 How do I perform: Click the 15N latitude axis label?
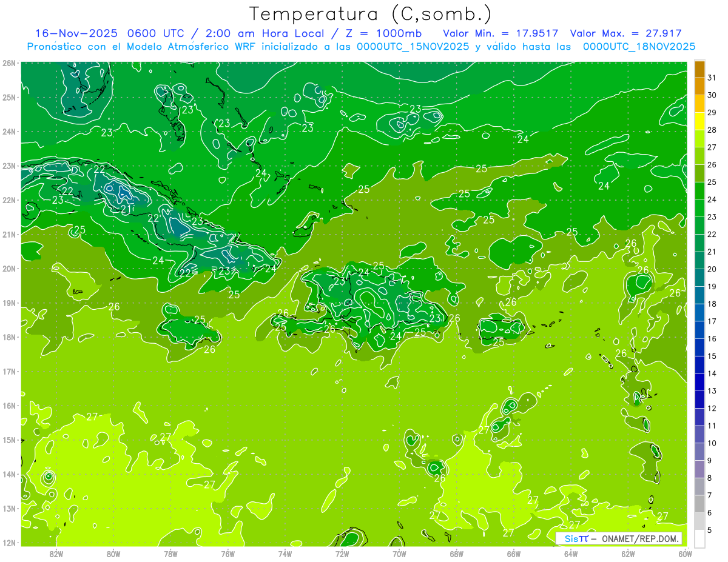pyautogui.click(x=9, y=440)
